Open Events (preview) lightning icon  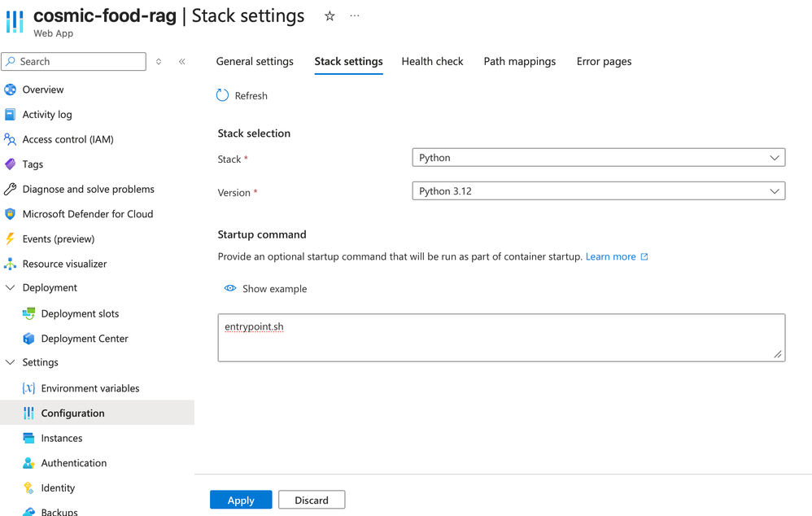(x=10, y=238)
